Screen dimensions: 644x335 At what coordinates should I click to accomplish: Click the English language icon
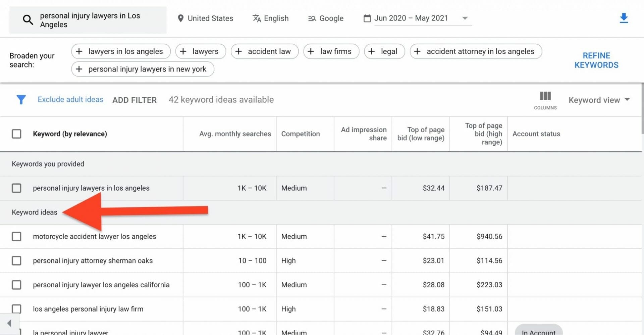(257, 18)
